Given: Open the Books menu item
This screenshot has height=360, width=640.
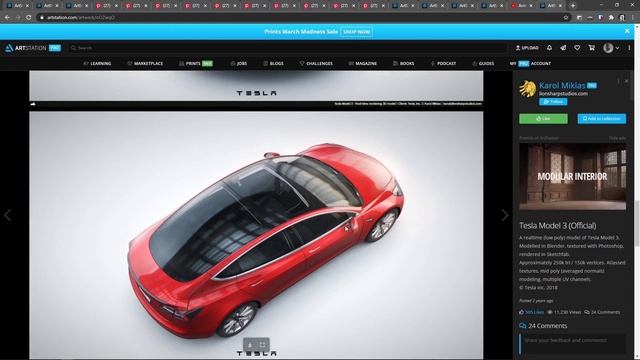Looking at the screenshot, I should point(403,64).
